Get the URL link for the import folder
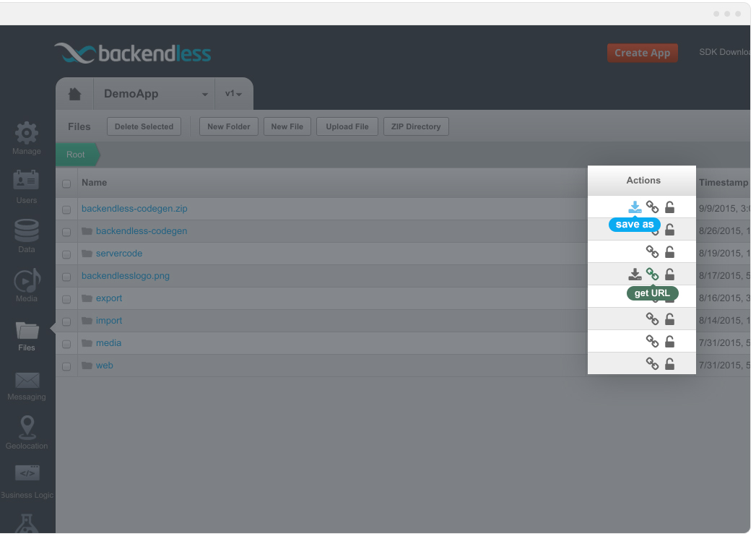 coord(652,319)
